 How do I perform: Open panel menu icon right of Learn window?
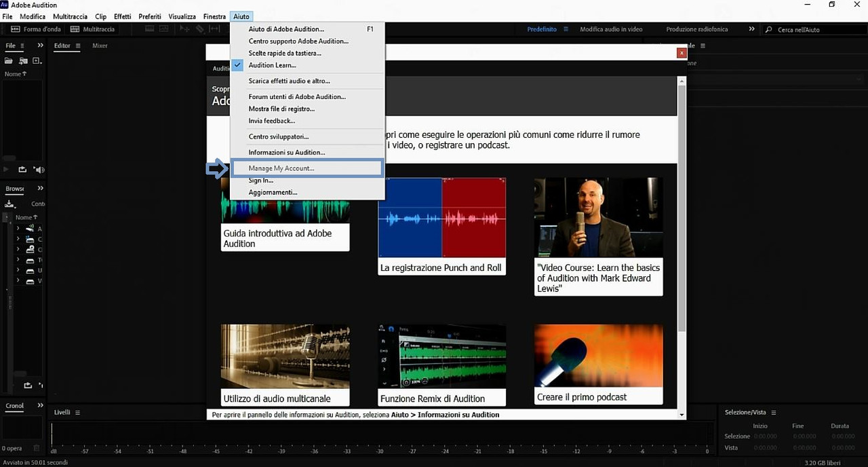coord(703,45)
